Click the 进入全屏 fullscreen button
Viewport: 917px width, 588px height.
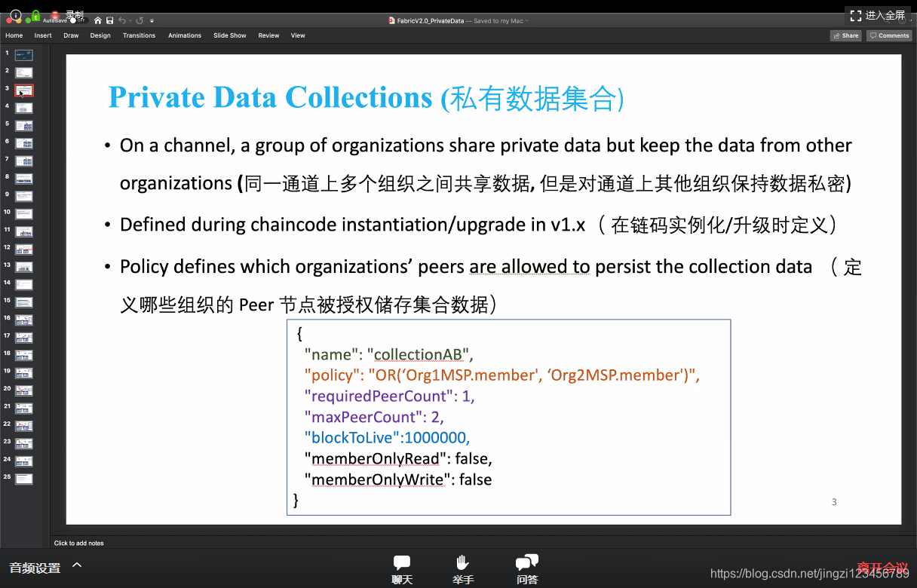(x=878, y=15)
